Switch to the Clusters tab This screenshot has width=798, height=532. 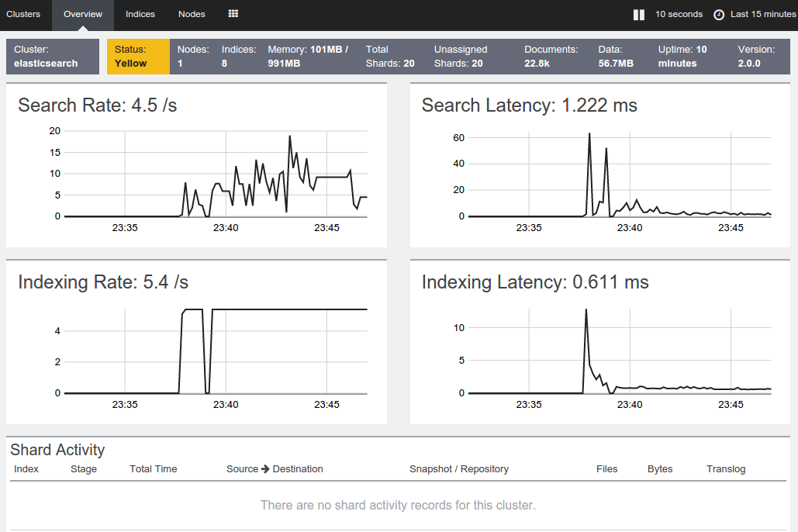click(x=23, y=14)
